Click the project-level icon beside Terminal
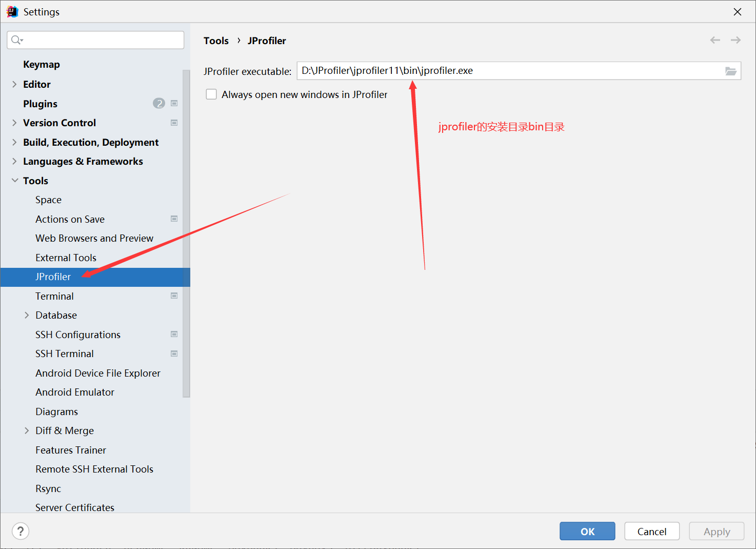 coord(174,296)
